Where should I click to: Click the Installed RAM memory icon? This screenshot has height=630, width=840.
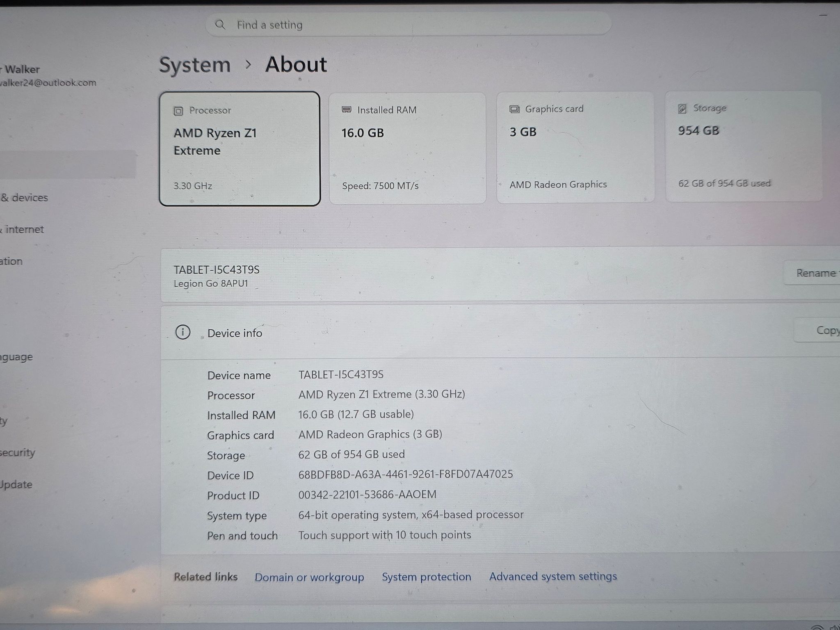347,110
